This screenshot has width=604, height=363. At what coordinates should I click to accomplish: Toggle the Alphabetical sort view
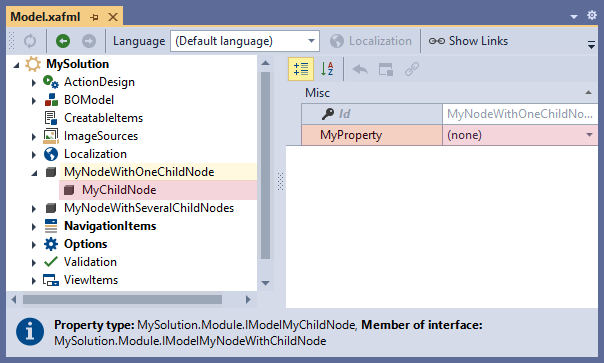(327, 69)
